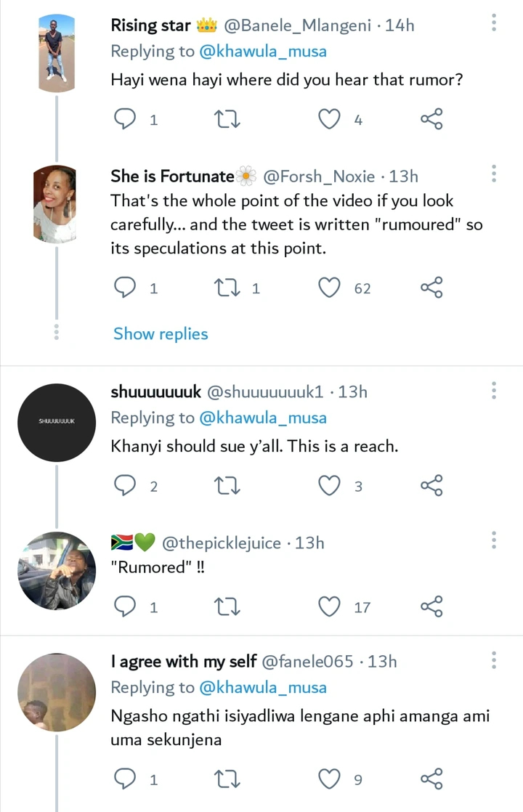Retweet the tweet from fanele065
Screen dimensions: 523x812
tap(227, 779)
